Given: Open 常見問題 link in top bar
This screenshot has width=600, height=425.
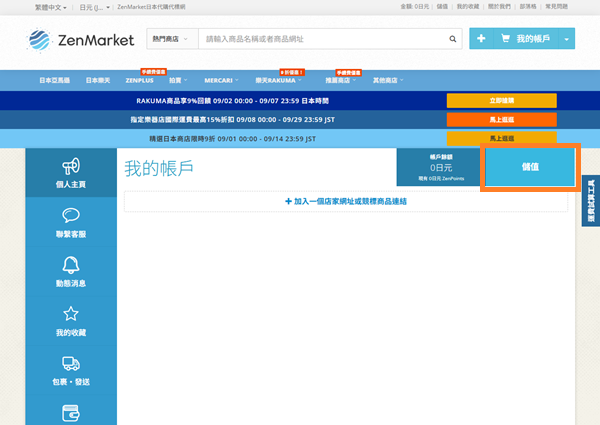Looking at the screenshot, I should pyautogui.click(x=556, y=7).
